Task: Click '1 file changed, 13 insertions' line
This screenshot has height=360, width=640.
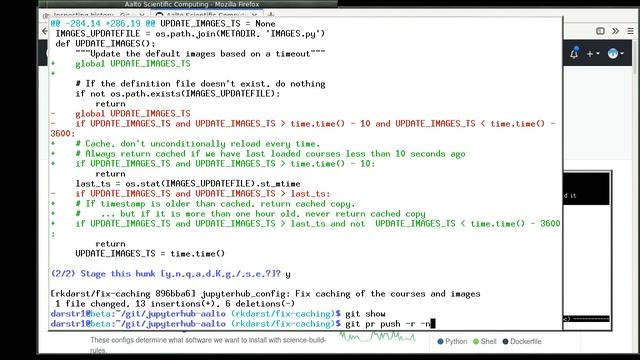Action: point(175,304)
